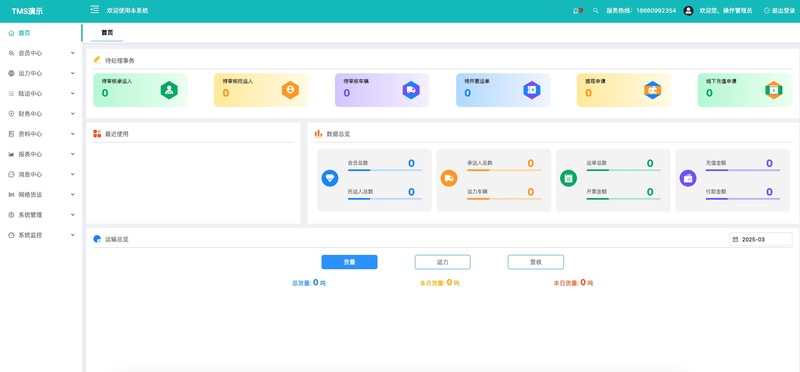Click the bar chart icon beside 数据总览
Image resolution: width=800 pixels, height=372 pixels.
(318, 134)
